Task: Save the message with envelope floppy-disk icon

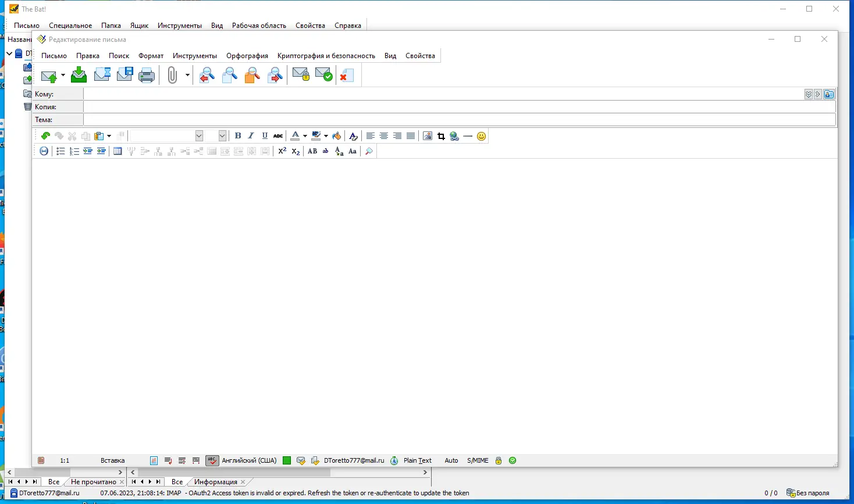Action: [125, 75]
